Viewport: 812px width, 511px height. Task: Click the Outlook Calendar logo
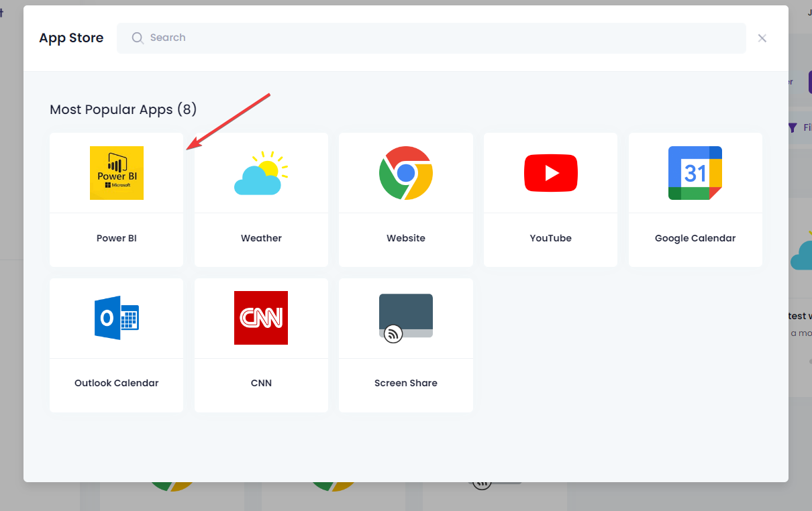pyautogui.click(x=117, y=318)
